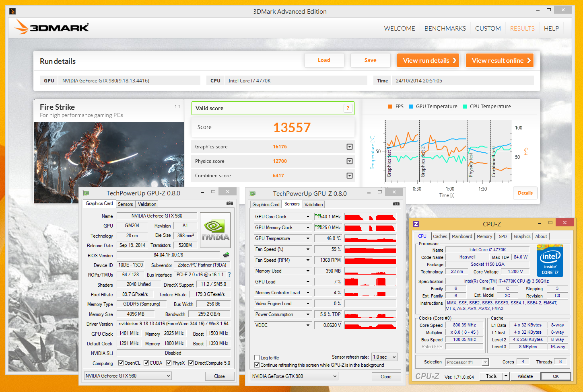Open GPU Core Clock sensor dropdown

tap(308, 217)
